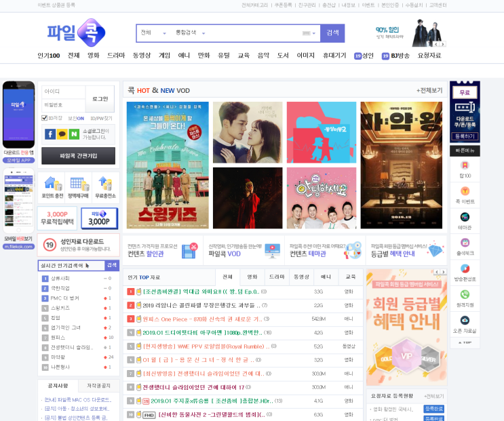Click the 비밀번호 input field
This screenshot has width=504, height=421.
[x=64, y=105]
